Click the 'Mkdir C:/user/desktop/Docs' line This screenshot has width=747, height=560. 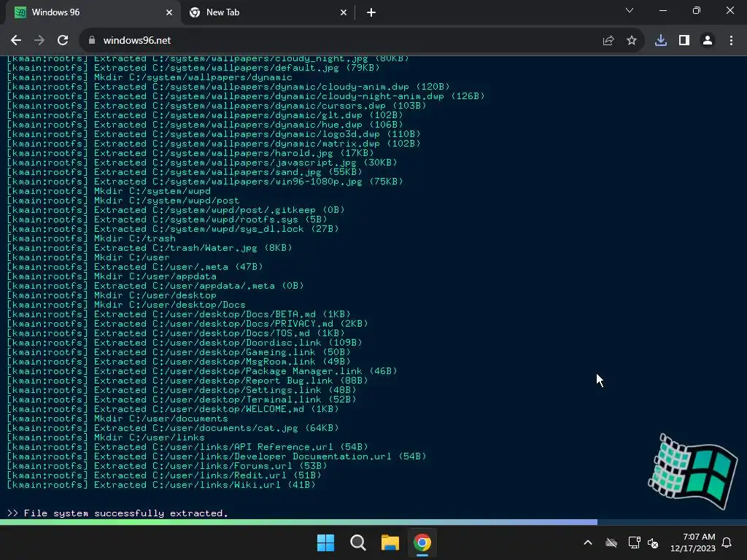click(x=126, y=305)
